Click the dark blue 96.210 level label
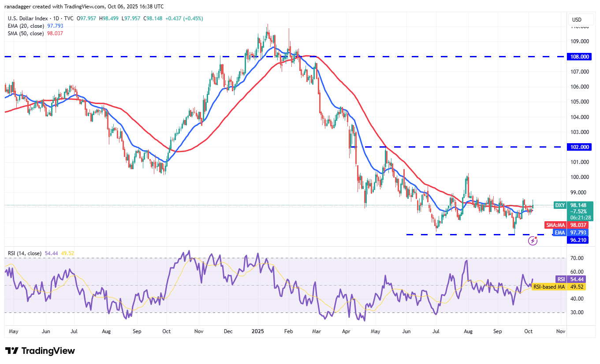The width and height of the screenshot is (600, 364). point(578,240)
